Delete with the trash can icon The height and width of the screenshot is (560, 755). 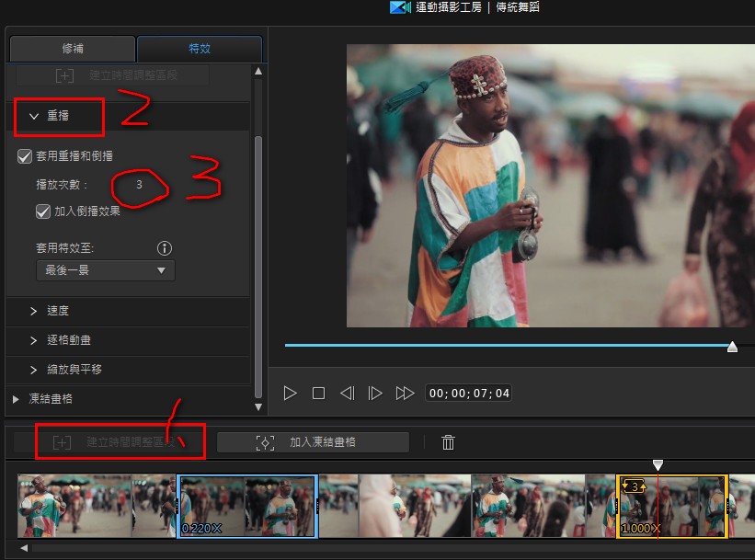(448, 442)
